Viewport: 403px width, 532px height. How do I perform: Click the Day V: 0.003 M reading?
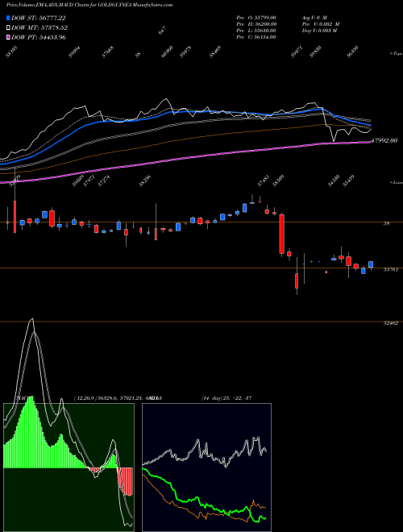point(319,31)
